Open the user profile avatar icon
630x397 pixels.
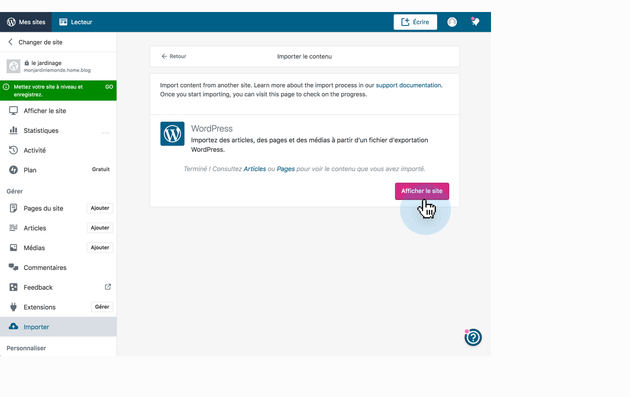point(452,22)
